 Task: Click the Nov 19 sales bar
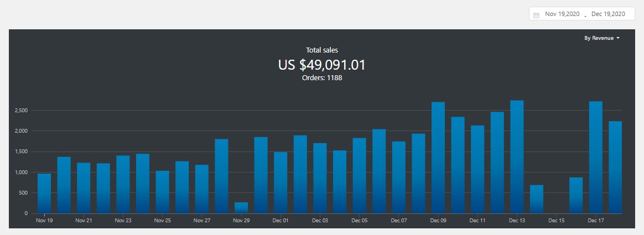(x=44, y=194)
